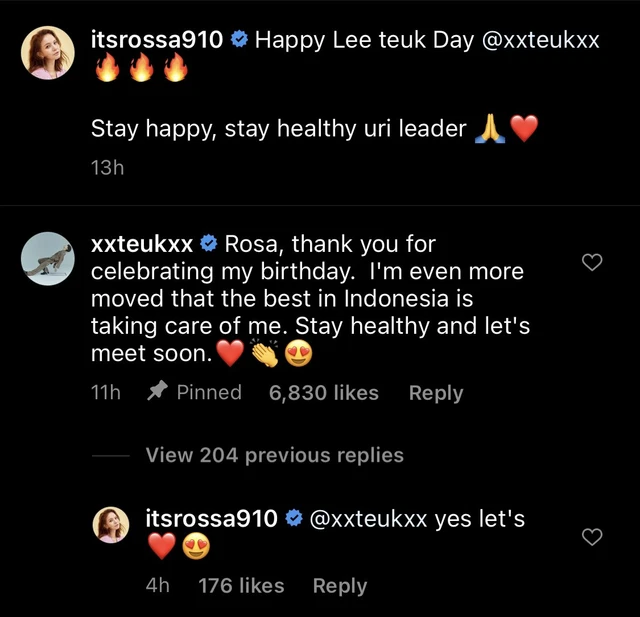Open itsrossa910 username in caption
Viewport: 640px width, 617px height.
[x=157, y=40]
